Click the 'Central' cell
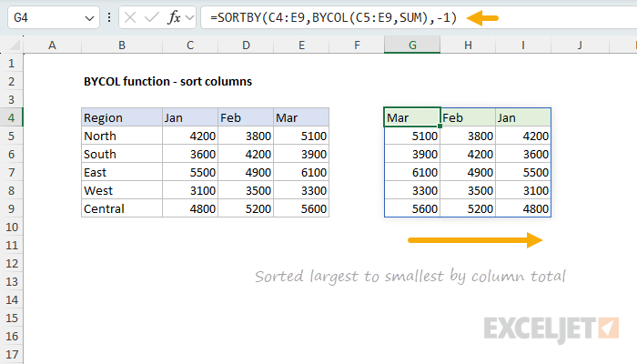Image resolution: width=637 pixels, height=364 pixels. tap(122, 208)
